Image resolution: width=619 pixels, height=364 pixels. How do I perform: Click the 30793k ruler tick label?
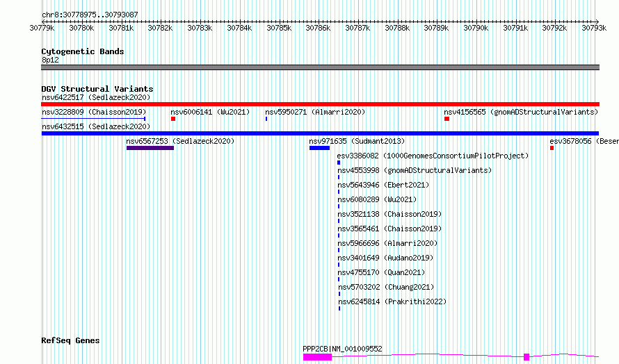594,28
